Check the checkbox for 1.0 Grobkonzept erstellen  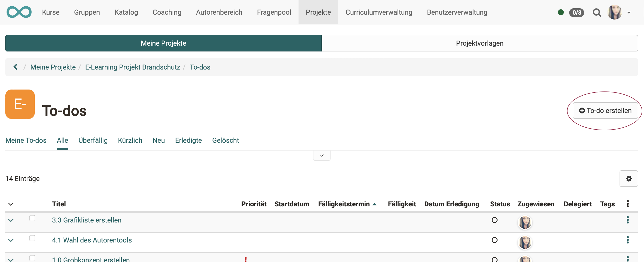(32, 259)
